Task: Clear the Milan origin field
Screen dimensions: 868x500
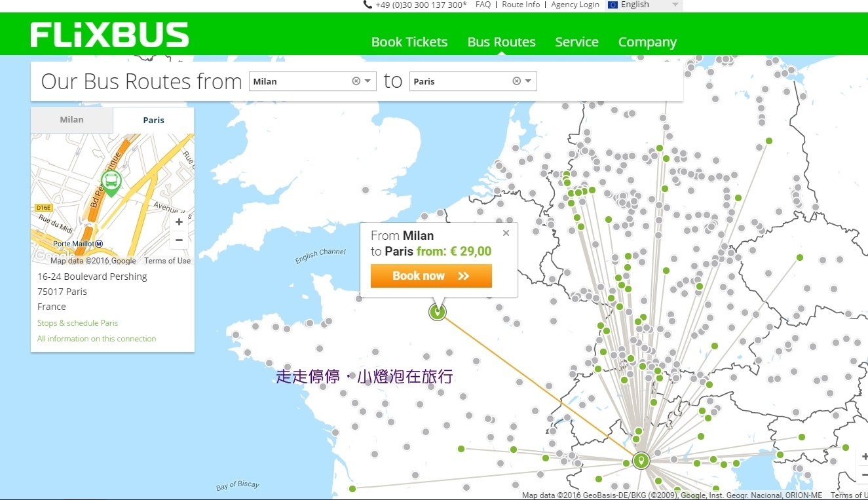Action: pos(356,81)
